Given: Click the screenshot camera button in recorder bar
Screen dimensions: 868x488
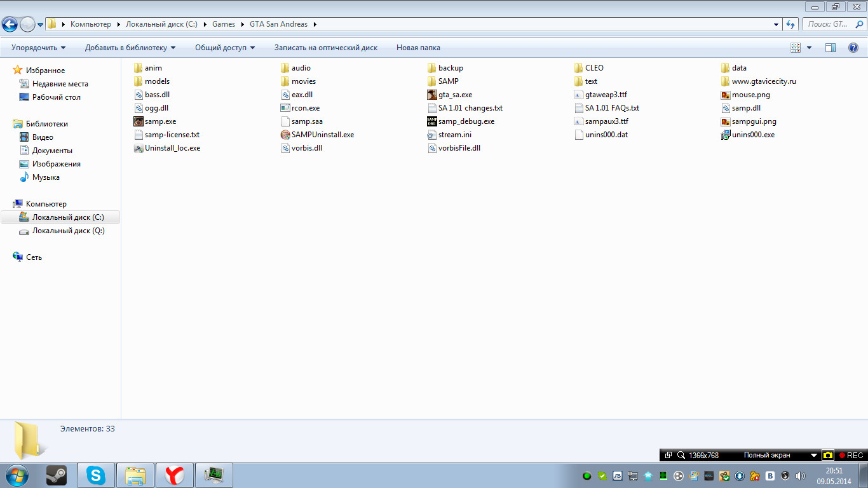Looking at the screenshot, I should [828, 456].
